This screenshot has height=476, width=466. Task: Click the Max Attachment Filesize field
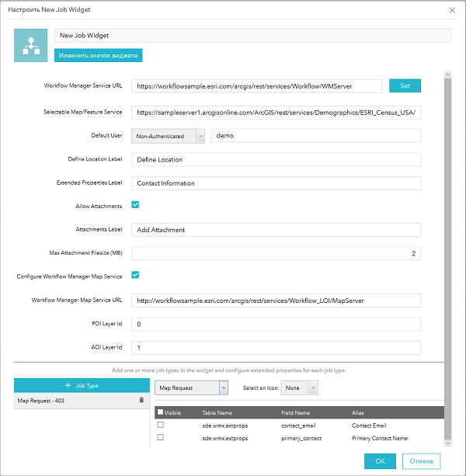(x=276, y=253)
